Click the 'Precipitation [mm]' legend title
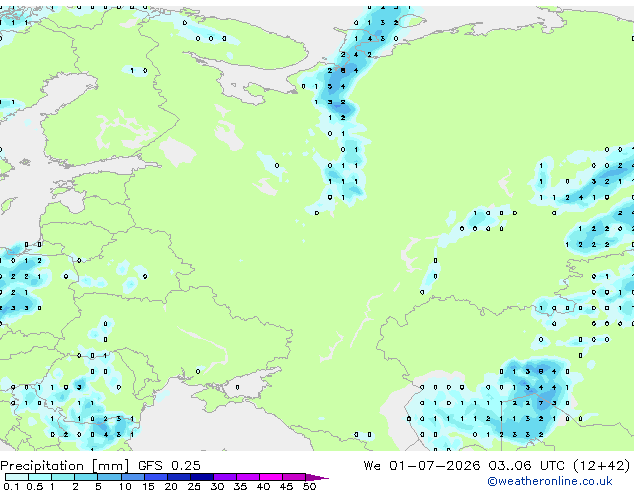This screenshot has height=490, width=634. [x=65, y=466]
